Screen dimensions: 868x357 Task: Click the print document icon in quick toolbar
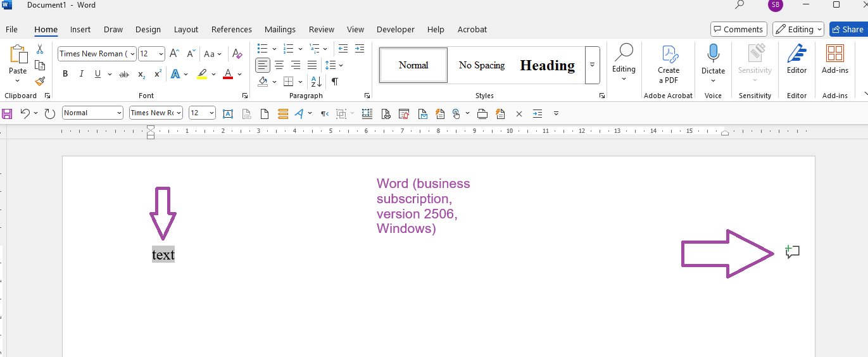click(386, 114)
